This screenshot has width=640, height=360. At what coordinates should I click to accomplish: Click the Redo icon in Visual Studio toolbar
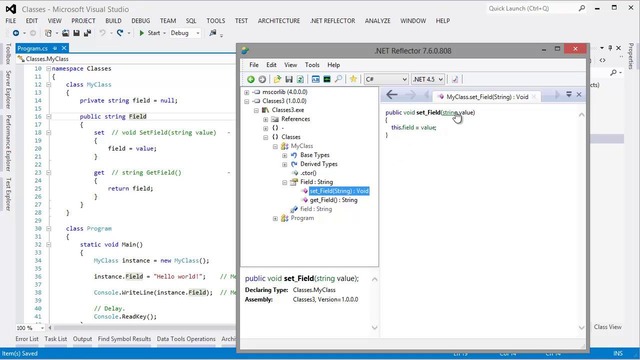tap(120, 33)
